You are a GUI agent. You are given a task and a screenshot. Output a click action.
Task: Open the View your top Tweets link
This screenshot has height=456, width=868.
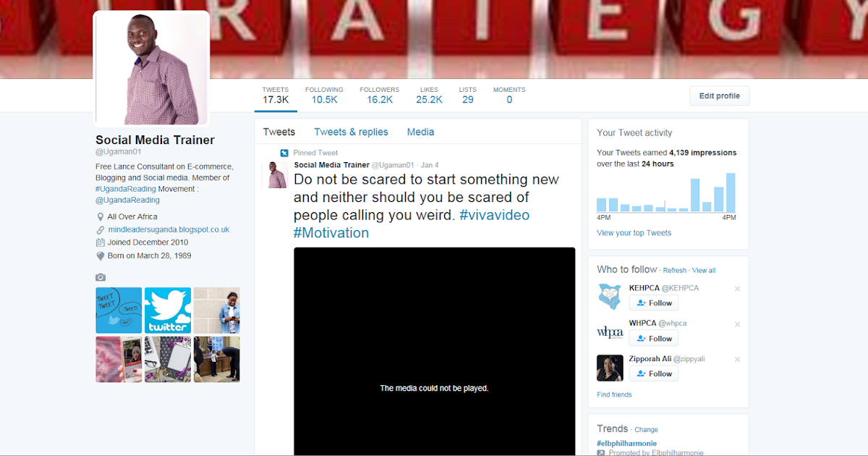click(x=634, y=232)
